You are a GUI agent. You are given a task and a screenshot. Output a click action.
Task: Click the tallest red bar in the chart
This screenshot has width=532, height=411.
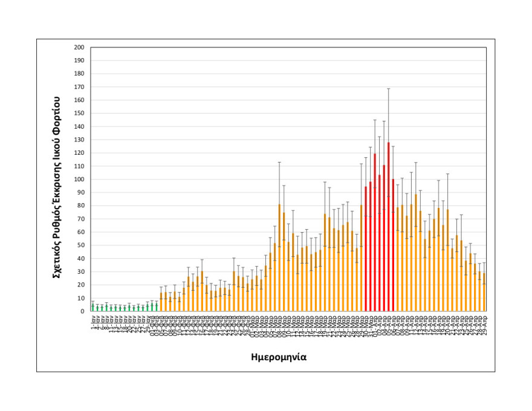388,230
